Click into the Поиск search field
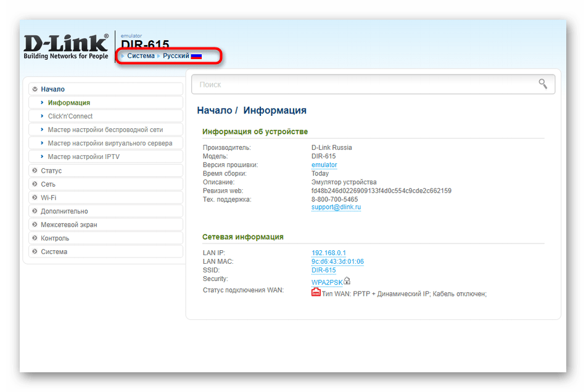Screen dimensions: 586x392 (x=373, y=84)
